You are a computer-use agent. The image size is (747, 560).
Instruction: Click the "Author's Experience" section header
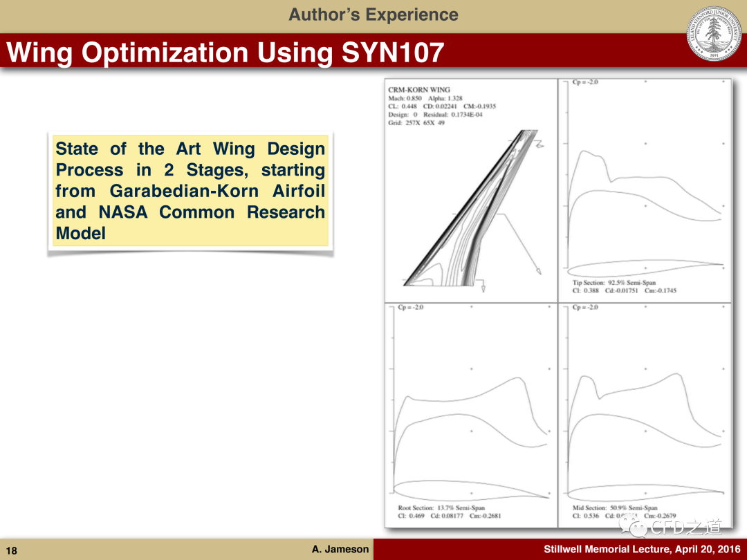(x=373, y=15)
